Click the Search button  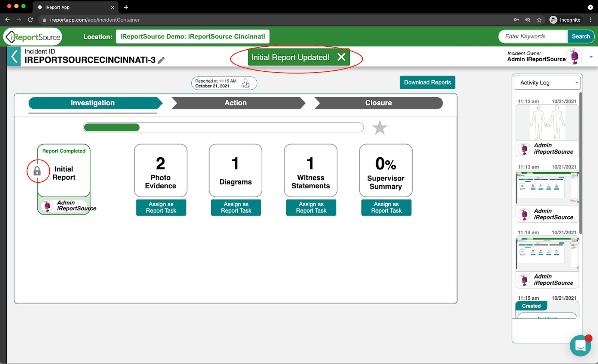581,37
